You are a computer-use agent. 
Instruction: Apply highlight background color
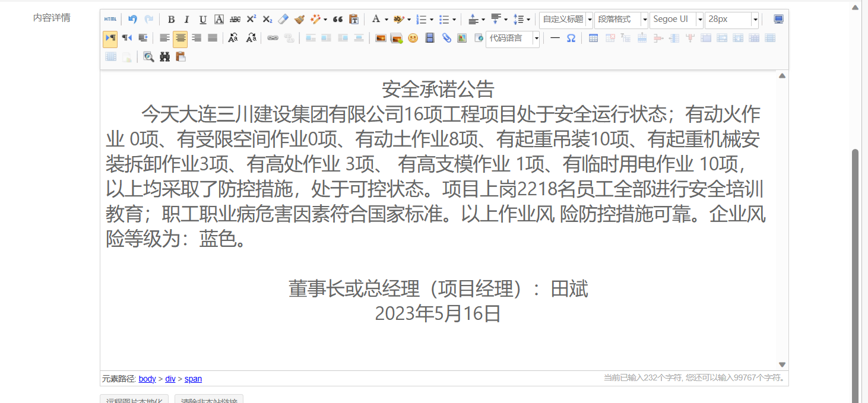398,20
